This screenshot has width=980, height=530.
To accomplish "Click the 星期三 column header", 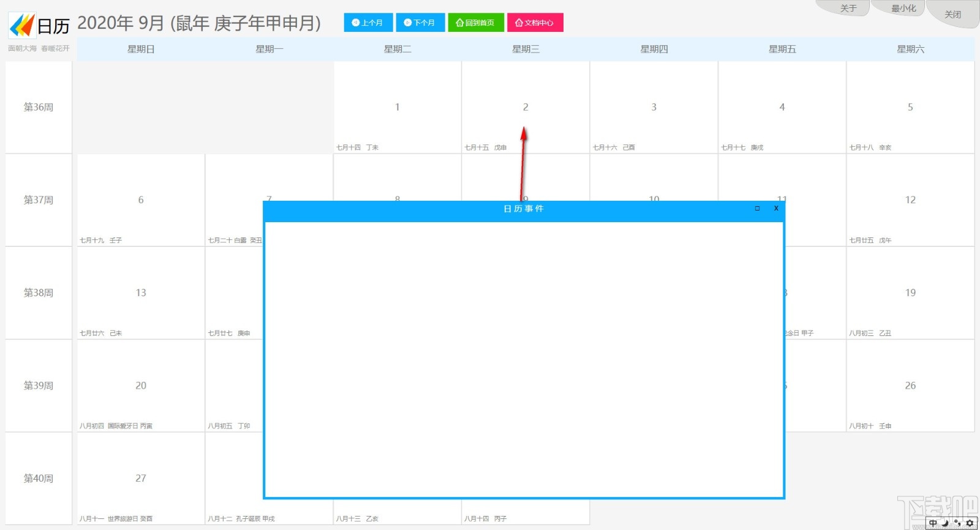I will coord(526,49).
